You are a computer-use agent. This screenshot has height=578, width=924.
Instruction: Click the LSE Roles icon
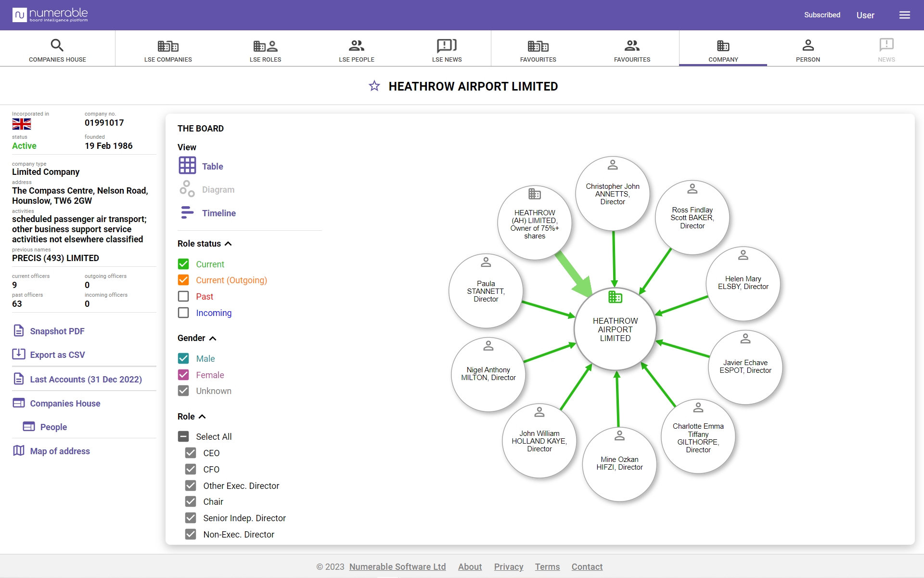265,46
